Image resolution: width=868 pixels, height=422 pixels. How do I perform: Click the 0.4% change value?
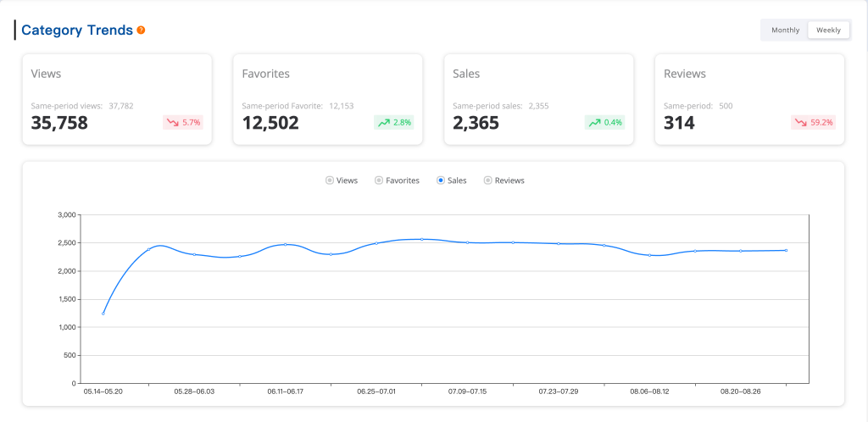pyautogui.click(x=613, y=123)
